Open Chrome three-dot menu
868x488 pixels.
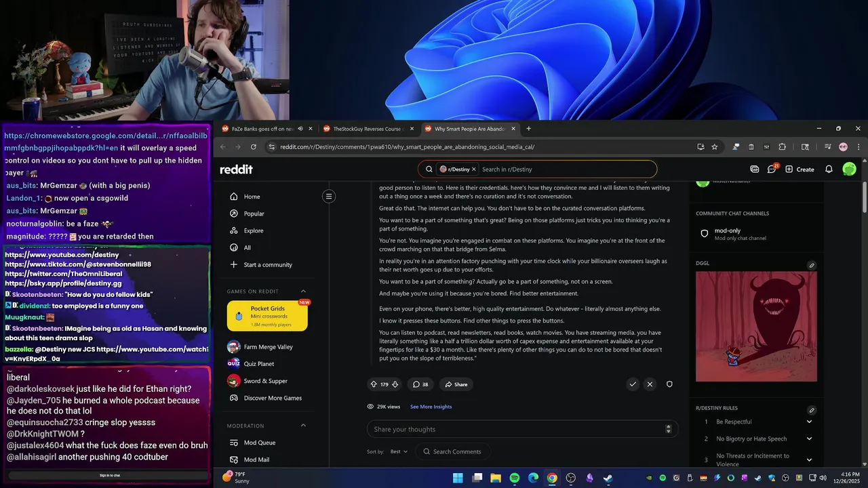coord(859,146)
